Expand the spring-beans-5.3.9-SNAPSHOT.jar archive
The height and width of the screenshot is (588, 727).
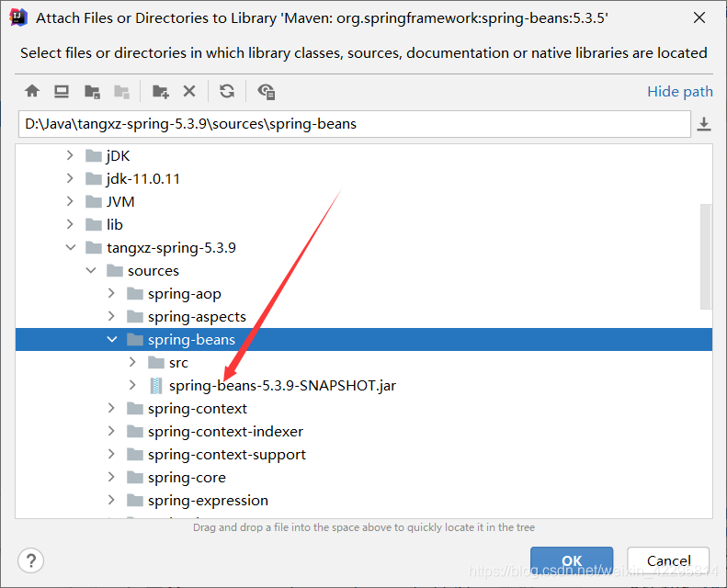pyautogui.click(x=132, y=385)
